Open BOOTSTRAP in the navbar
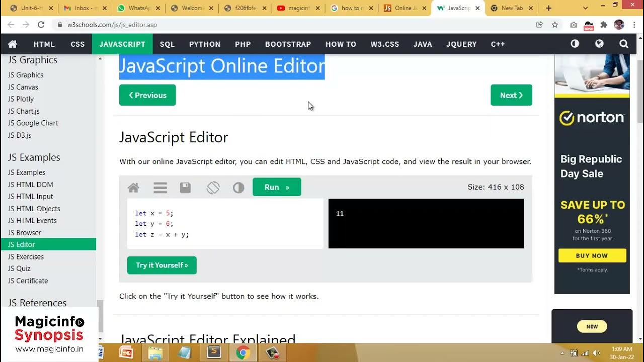Image resolution: width=644 pixels, height=362 pixels. (x=288, y=44)
